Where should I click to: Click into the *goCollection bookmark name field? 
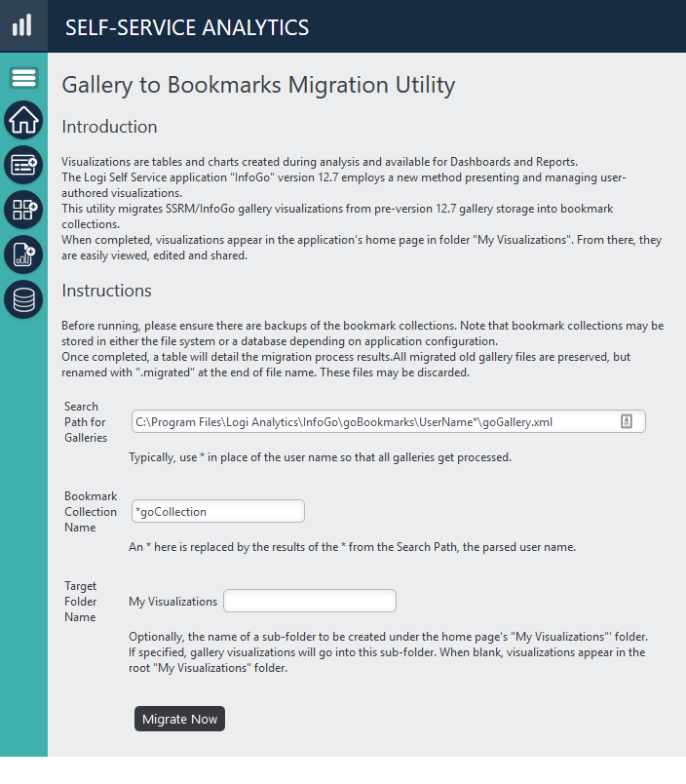(x=218, y=511)
